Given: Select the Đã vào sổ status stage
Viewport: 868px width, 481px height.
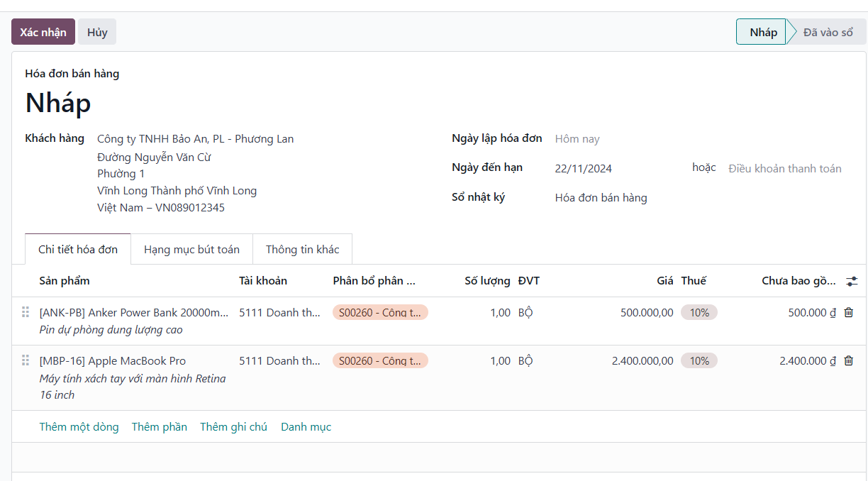Looking at the screenshot, I should (x=828, y=32).
